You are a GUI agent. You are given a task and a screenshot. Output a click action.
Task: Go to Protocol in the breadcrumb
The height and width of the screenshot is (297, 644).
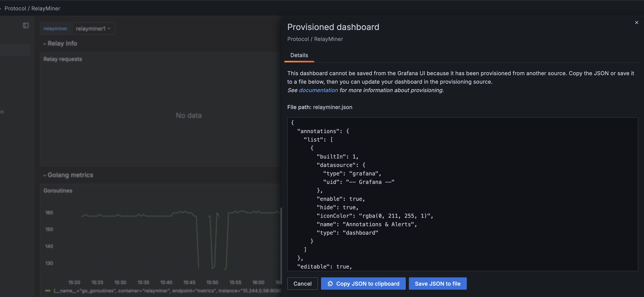click(x=15, y=8)
